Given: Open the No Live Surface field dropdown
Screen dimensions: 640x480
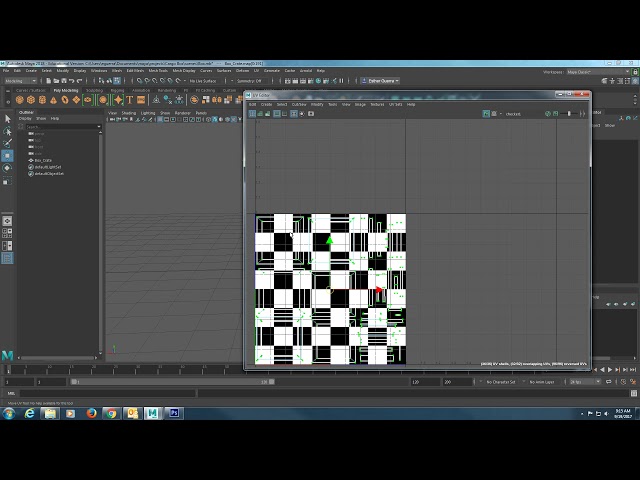Looking at the screenshot, I should (x=203, y=81).
